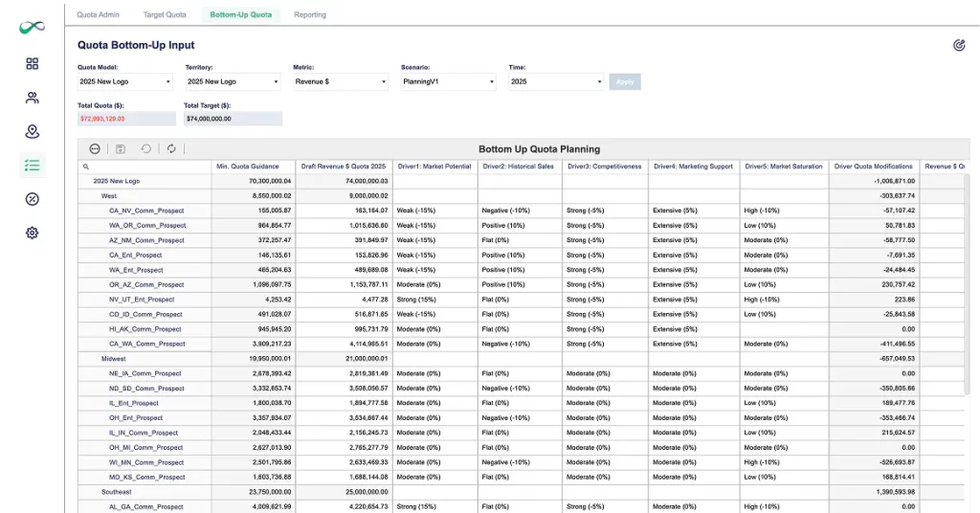Open the ellipsis more-options grid menu
This screenshot has height=513, width=980.
coord(94,148)
